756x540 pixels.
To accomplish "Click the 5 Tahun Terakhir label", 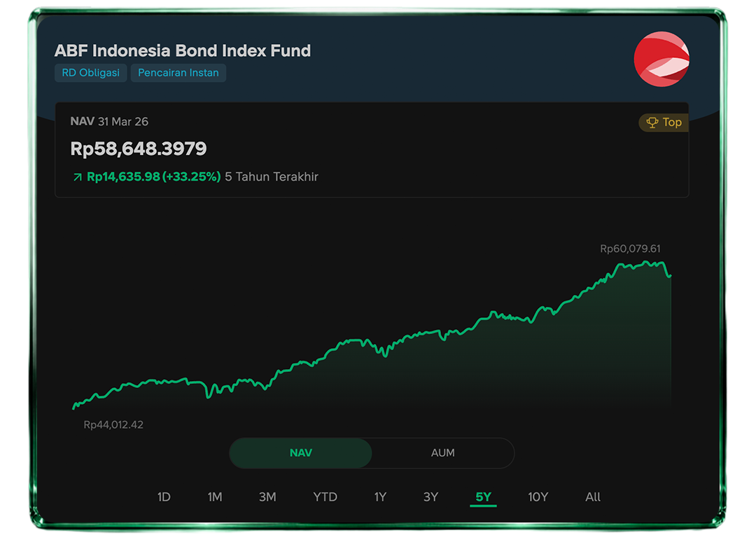I will pos(272,176).
